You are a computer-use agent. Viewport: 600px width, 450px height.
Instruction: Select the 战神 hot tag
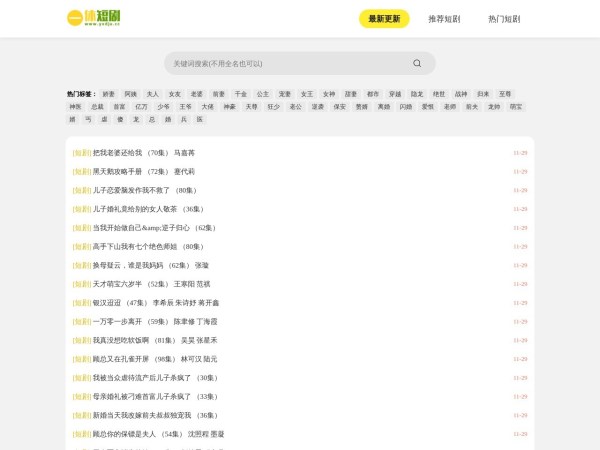click(461, 93)
